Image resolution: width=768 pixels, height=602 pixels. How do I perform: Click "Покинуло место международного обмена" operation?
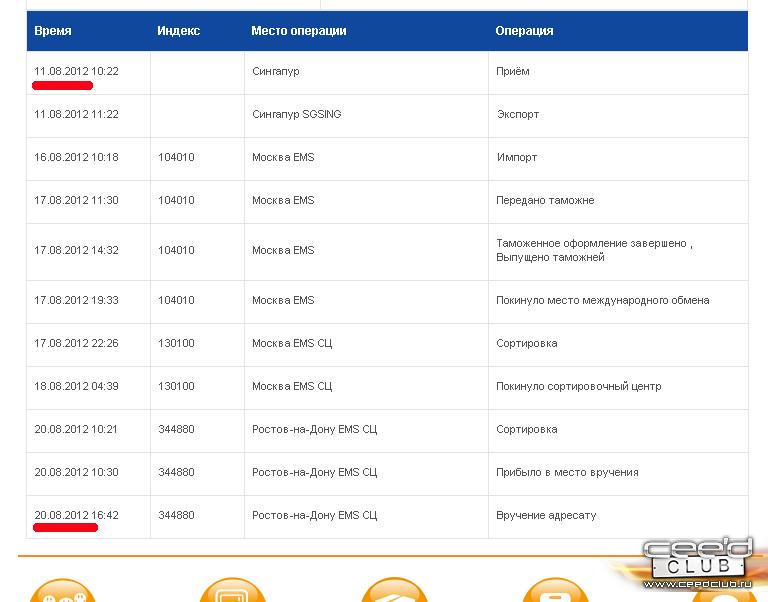tap(602, 301)
